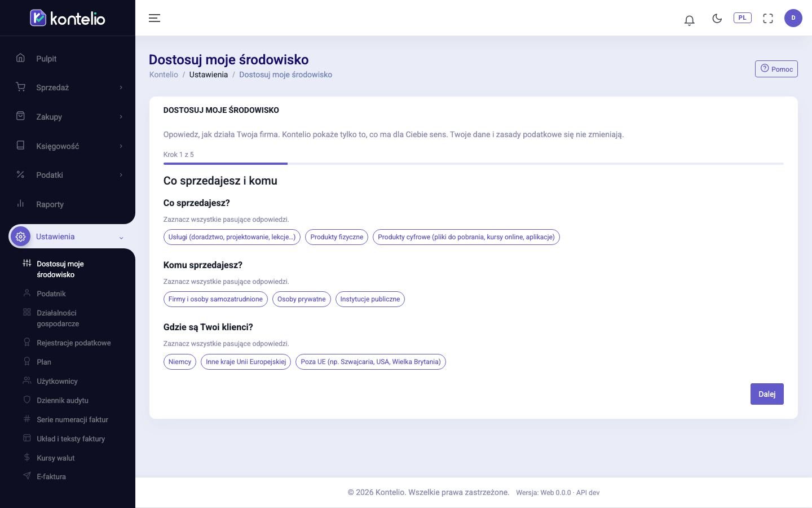The height and width of the screenshot is (508, 812).
Task: Click the Pomoc help button
Action: [776, 69]
